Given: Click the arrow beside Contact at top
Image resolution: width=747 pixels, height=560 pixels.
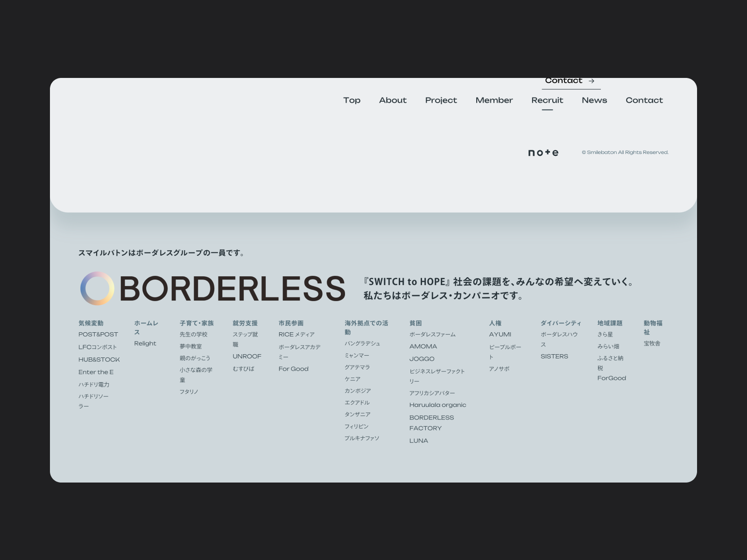Looking at the screenshot, I should point(592,81).
